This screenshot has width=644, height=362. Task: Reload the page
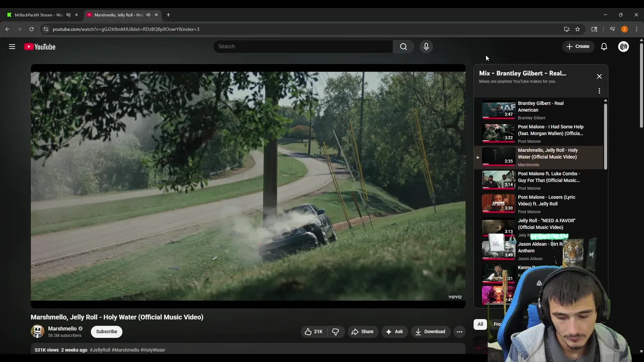coord(31,29)
